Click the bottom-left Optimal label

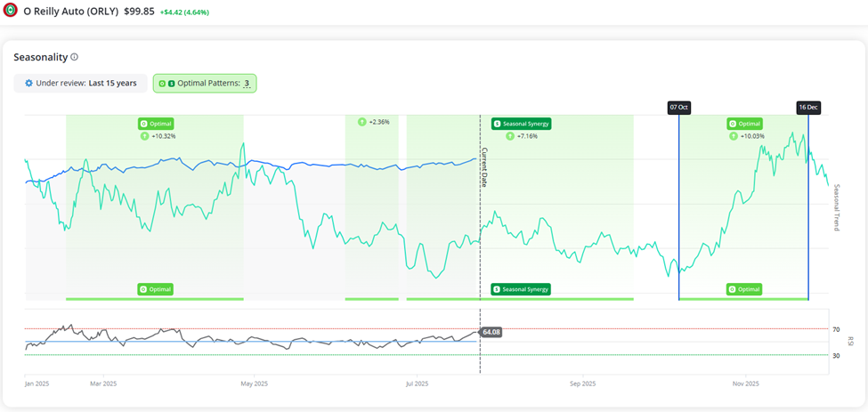point(156,289)
